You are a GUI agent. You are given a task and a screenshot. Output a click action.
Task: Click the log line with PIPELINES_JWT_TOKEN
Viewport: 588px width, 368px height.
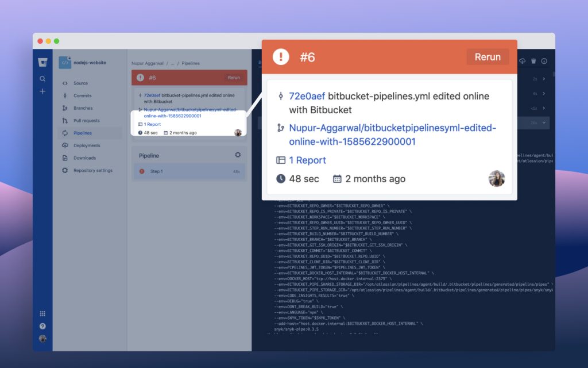[330, 267]
